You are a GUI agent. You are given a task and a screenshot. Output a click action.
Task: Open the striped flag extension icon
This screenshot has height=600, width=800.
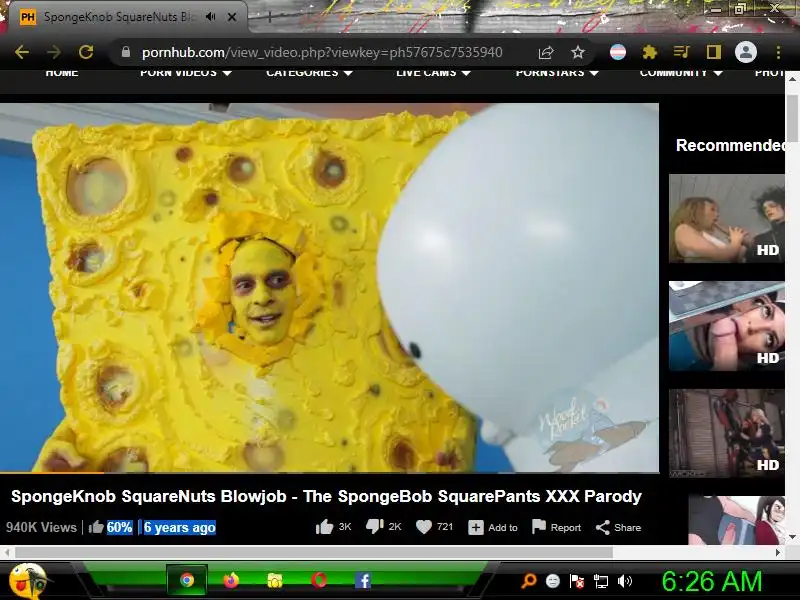[618, 52]
